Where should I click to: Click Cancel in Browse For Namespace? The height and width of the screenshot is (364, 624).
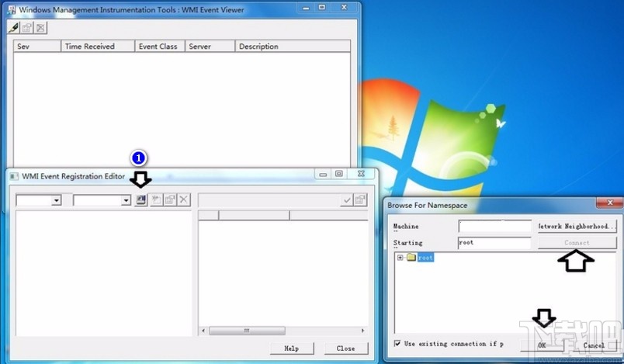(x=594, y=345)
